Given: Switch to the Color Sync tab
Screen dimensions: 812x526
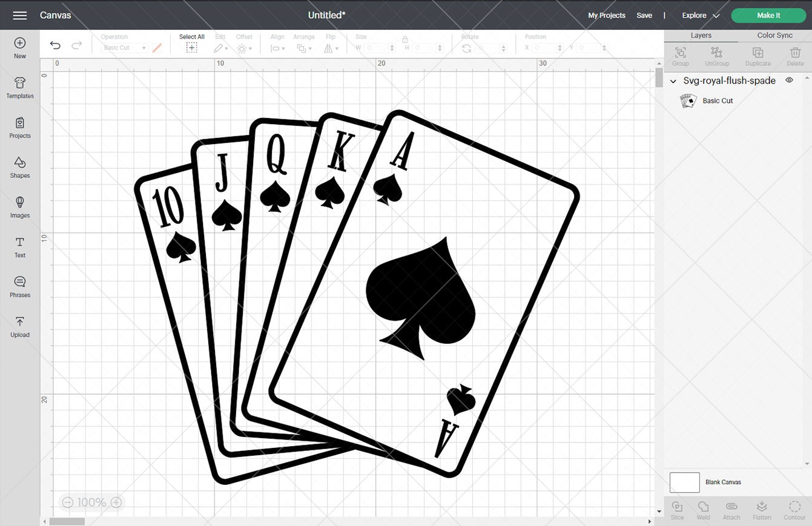Looking at the screenshot, I should click(x=774, y=35).
